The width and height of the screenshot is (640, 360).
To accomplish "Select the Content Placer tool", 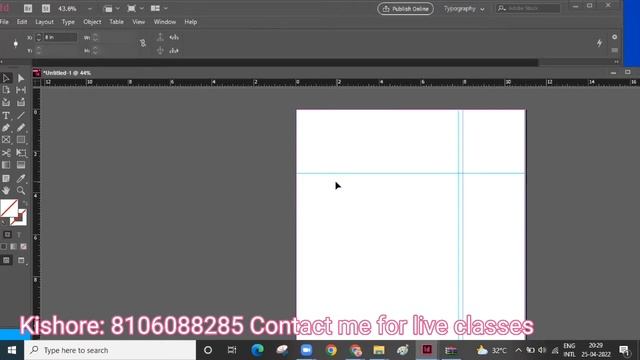I will click(x=21, y=102).
